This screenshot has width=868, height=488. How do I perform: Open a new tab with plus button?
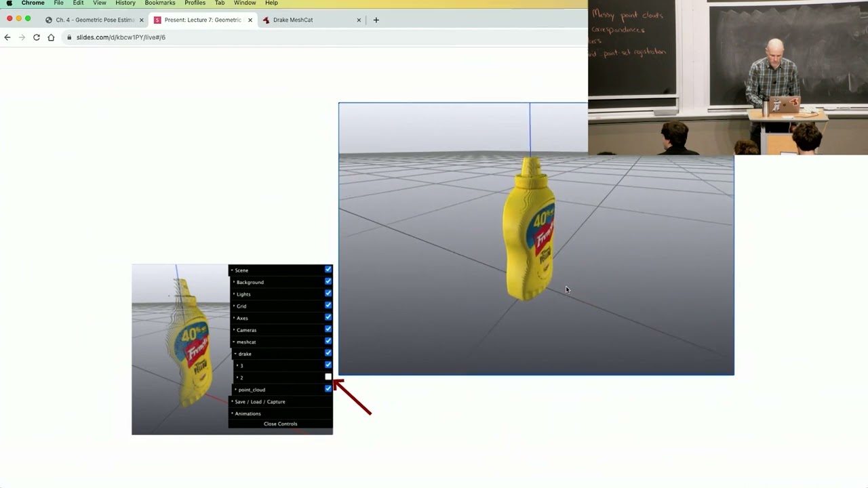coord(376,20)
